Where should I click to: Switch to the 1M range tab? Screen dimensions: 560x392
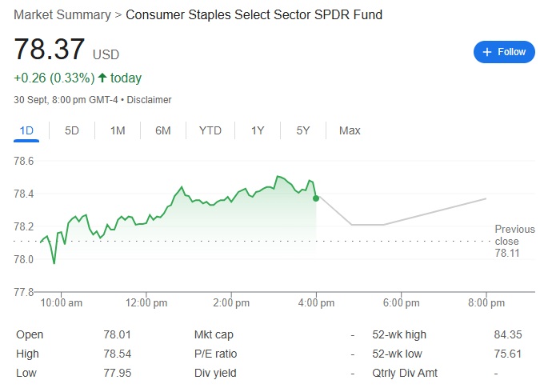[x=118, y=130]
